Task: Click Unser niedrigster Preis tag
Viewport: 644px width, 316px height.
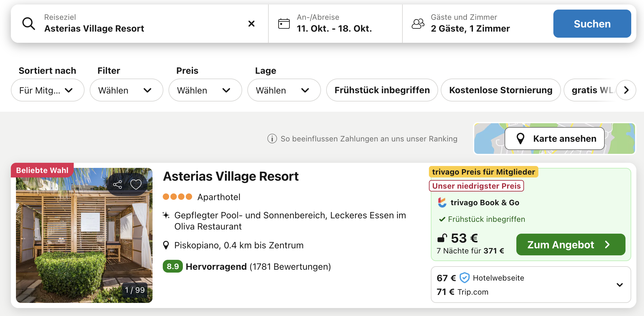Action: tap(476, 186)
